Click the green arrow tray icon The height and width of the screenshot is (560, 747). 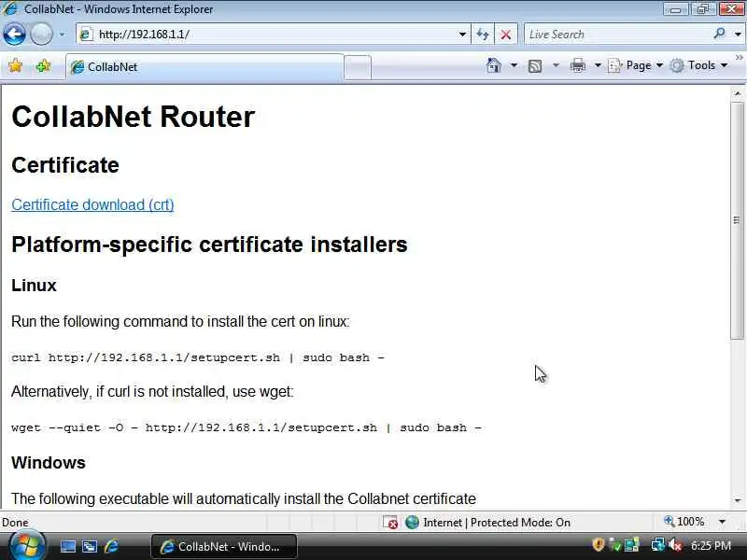coord(615,544)
